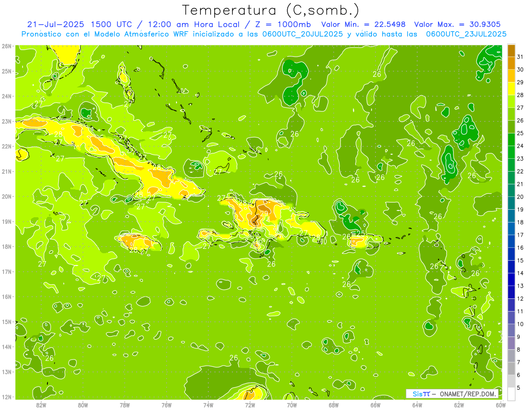Click 'Pronóstico con el Modelo Atmósferico WRF' text

click(106, 34)
